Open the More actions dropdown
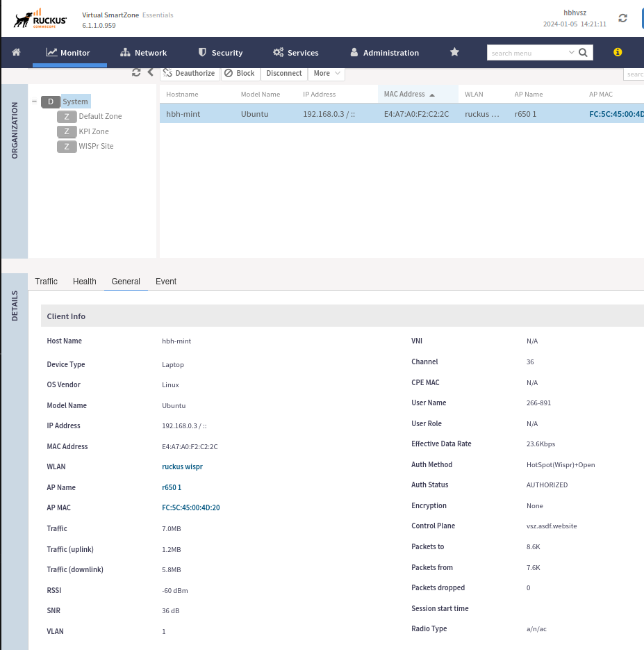Viewport: 644px width, 650px height. 326,73
